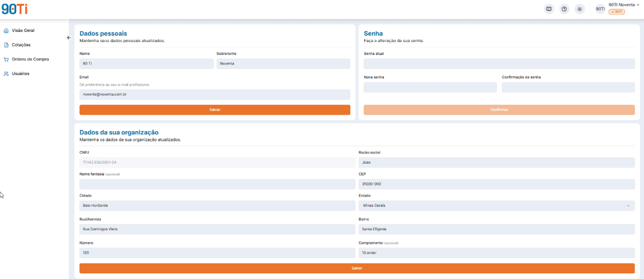Screen dimensions: 644x279
Task: Open the documentation book icon
Action: (x=549, y=9)
